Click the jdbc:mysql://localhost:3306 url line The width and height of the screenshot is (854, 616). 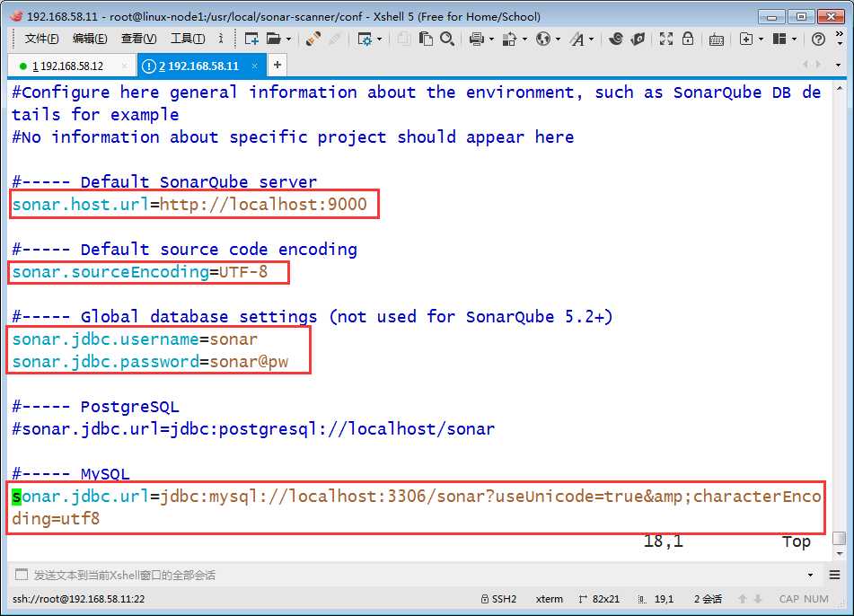tap(416, 507)
